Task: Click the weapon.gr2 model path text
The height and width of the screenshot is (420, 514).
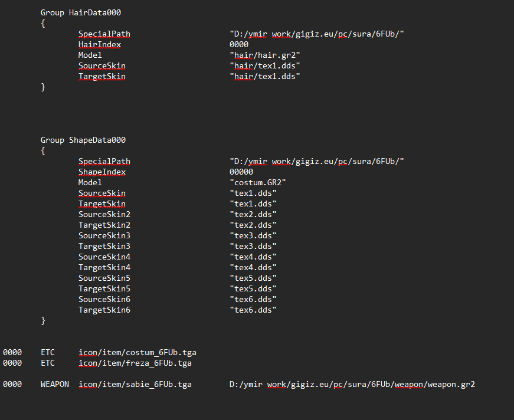Action: coord(352,384)
